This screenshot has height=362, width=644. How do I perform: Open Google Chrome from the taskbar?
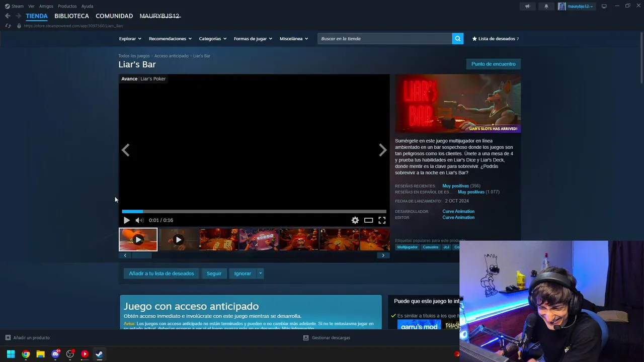pyautogui.click(x=26, y=354)
